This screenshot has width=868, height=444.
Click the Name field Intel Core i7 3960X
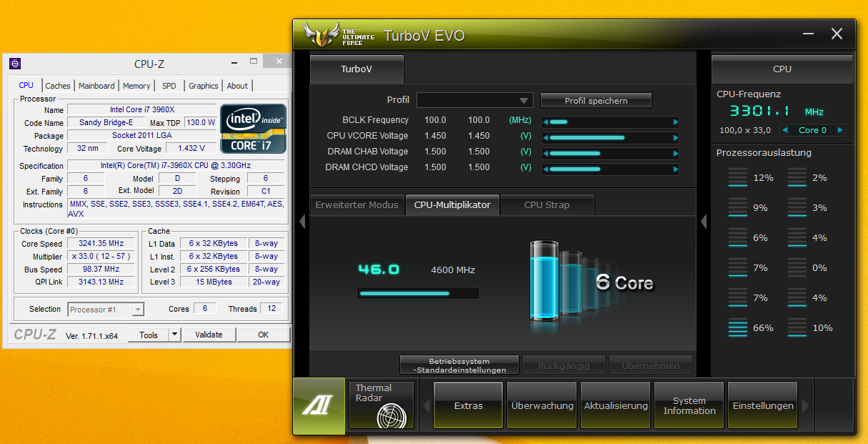(141, 109)
